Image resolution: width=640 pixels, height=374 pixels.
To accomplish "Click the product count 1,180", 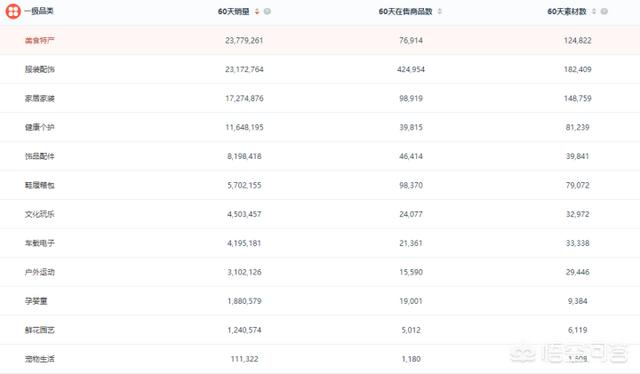I will tap(411, 359).
